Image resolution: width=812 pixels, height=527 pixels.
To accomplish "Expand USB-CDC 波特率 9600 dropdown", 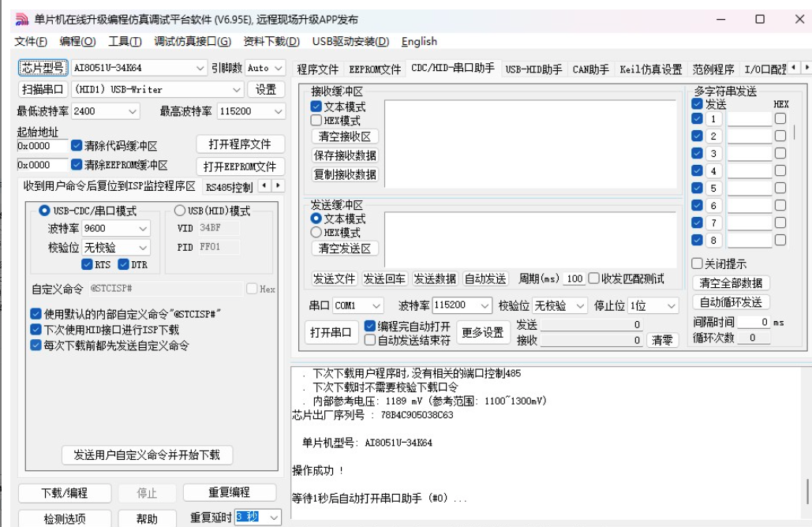I will click(143, 228).
